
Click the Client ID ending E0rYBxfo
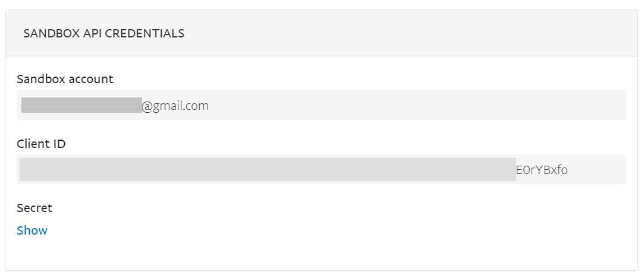point(542,170)
